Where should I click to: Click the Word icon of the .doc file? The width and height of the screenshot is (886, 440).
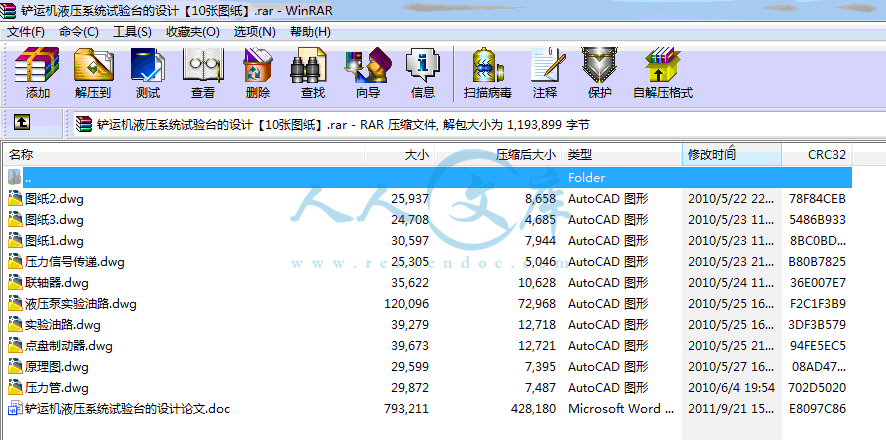[x=15, y=408]
